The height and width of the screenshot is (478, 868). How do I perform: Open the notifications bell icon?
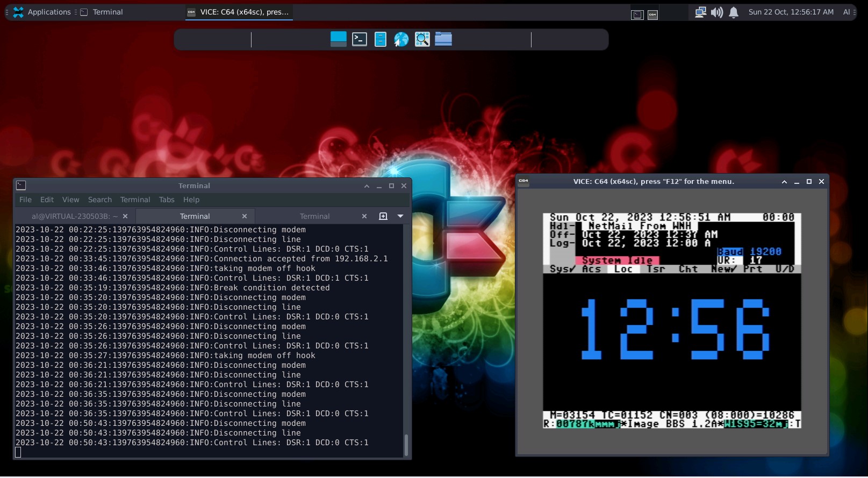pos(733,12)
